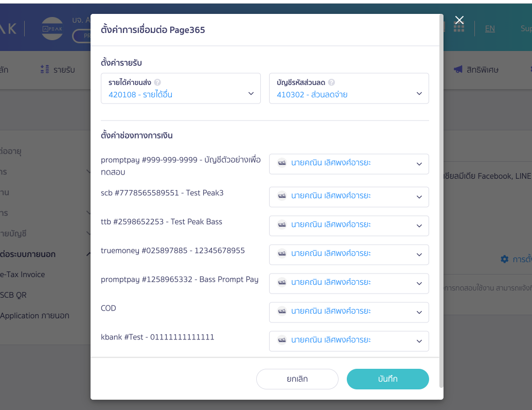This screenshot has width=532, height=410.
Task: Click the dialog's vertical scrollbar
Action: [x=441, y=200]
